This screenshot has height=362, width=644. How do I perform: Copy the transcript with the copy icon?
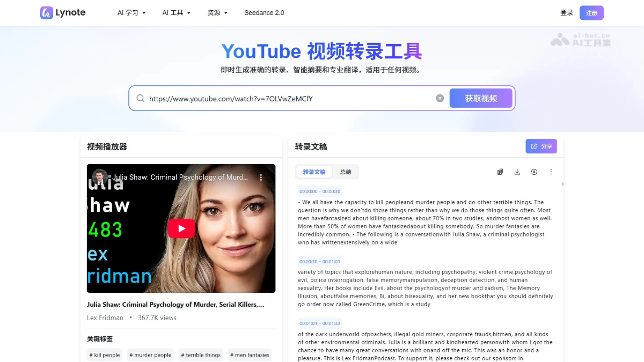coord(500,172)
